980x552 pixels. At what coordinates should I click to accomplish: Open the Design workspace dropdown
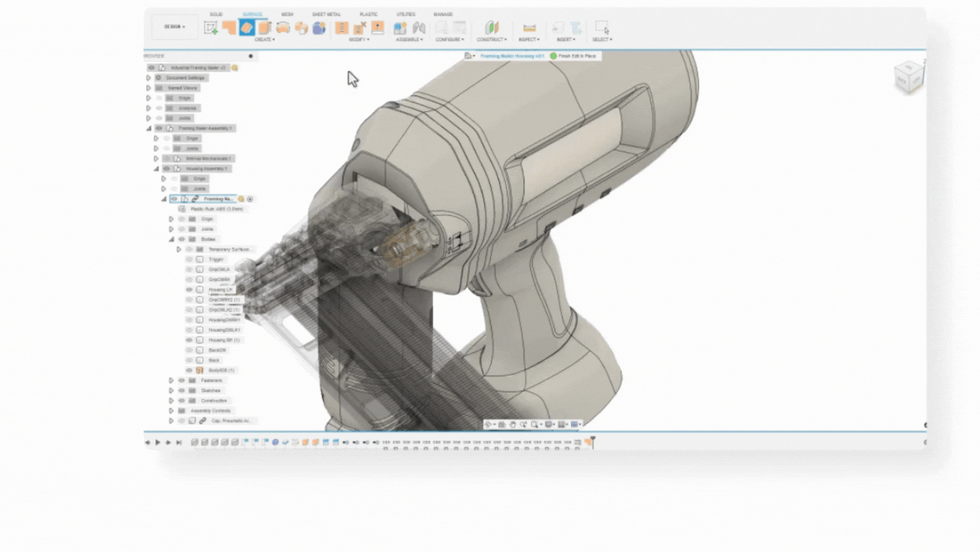tap(175, 27)
